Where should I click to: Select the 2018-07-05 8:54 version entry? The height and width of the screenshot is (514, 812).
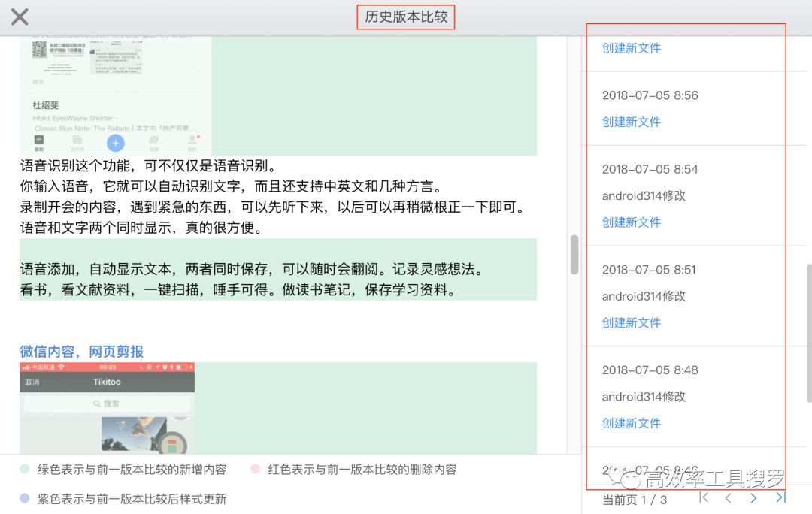pyautogui.click(x=650, y=169)
